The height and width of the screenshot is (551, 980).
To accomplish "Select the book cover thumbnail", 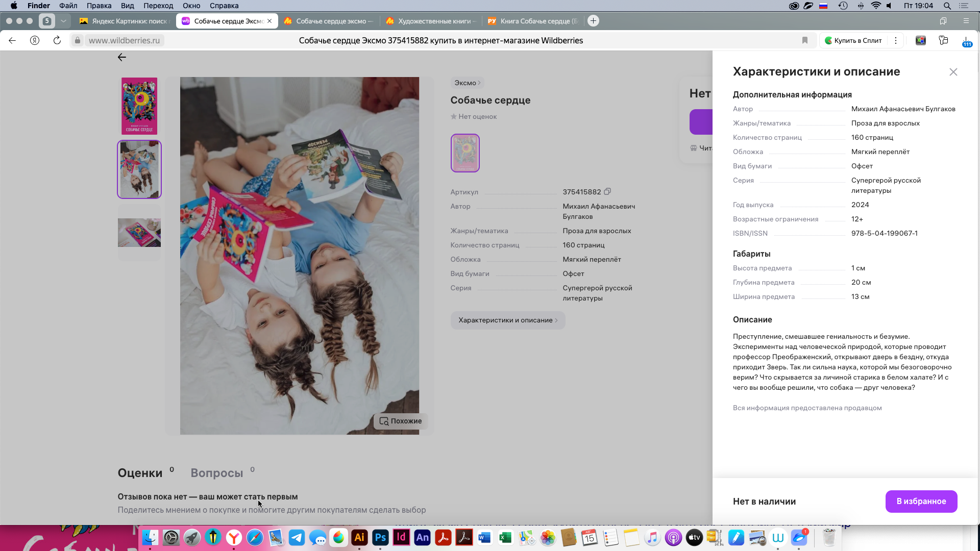I will tap(139, 106).
